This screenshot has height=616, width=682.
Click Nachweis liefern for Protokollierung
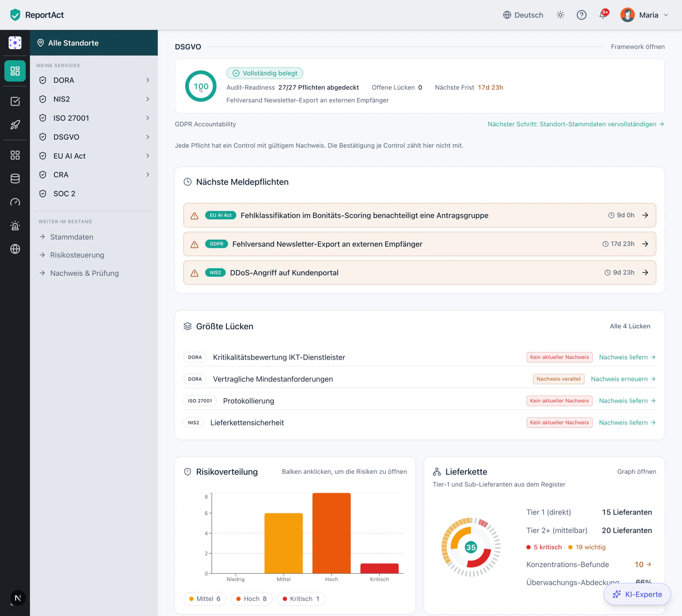(628, 401)
